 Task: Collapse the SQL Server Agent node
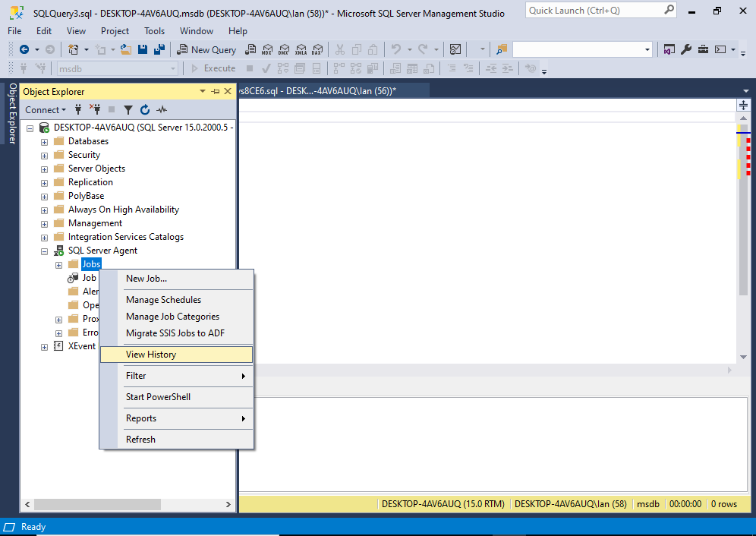[44, 251]
